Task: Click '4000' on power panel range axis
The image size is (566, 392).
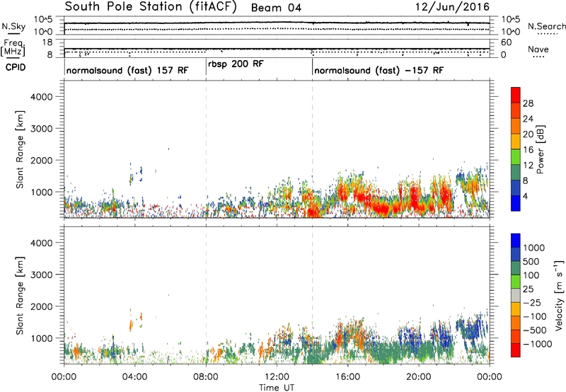Action: point(41,97)
